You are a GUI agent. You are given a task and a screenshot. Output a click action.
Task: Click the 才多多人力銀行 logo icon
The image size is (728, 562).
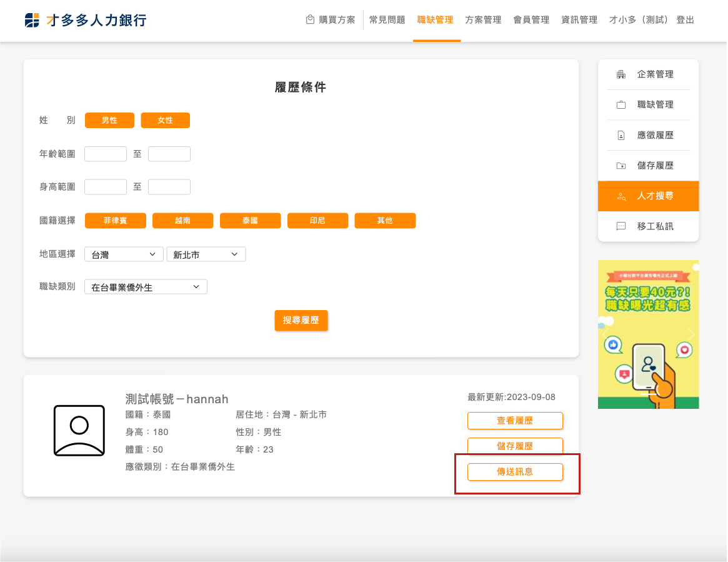[x=32, y=20]
